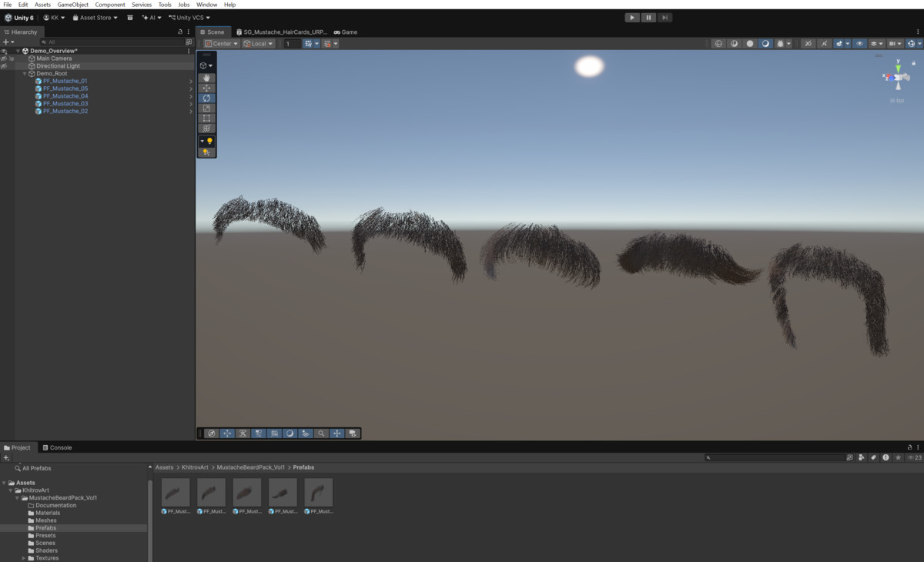Viewport: 924px width, 562px height.
Task: Switch to the Console tab
Action: pos(57,447)
